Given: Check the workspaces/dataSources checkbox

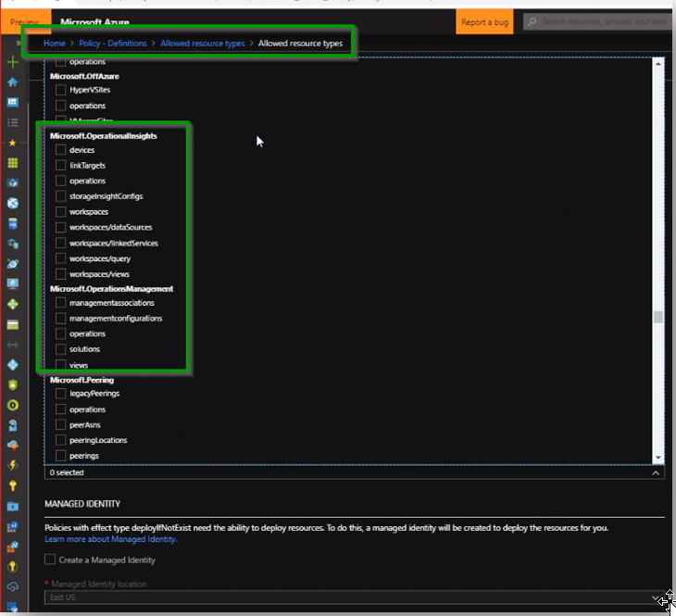Looking at the screenshot, I should coord(61,227).
